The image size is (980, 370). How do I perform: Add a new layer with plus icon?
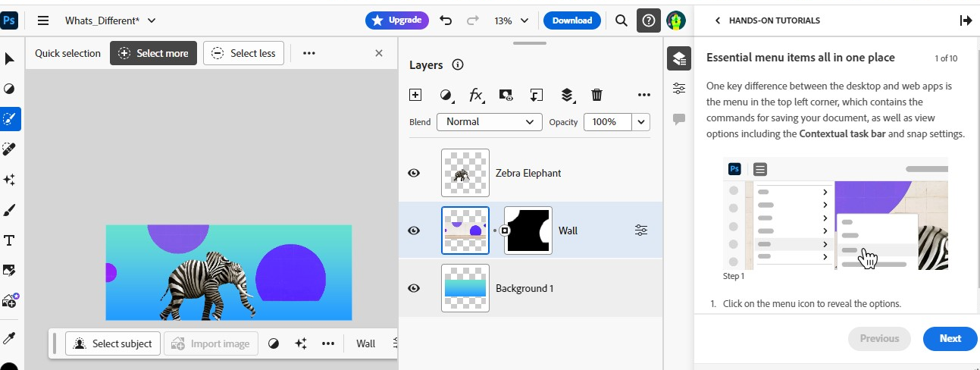coord(415,95)
